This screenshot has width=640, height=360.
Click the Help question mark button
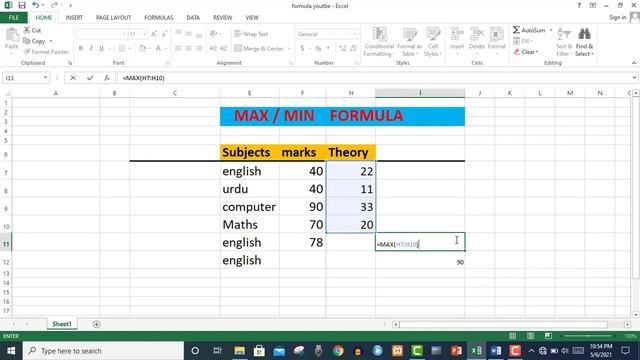[579, 5]
